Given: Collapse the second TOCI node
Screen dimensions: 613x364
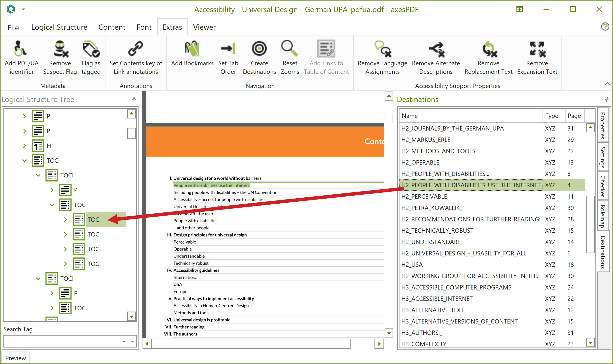Looking at the screenshot, I should pyautogui.click(x=38, y=279).
